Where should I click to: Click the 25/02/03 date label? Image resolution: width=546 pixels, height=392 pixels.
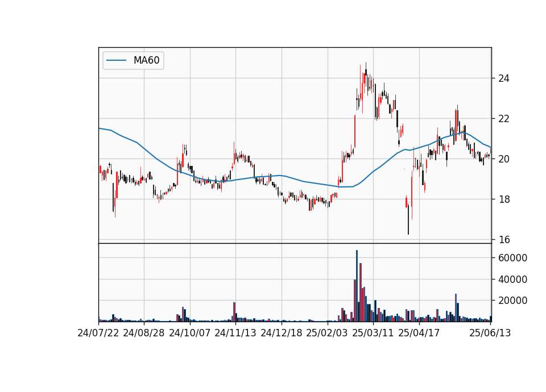pos(327,333)
